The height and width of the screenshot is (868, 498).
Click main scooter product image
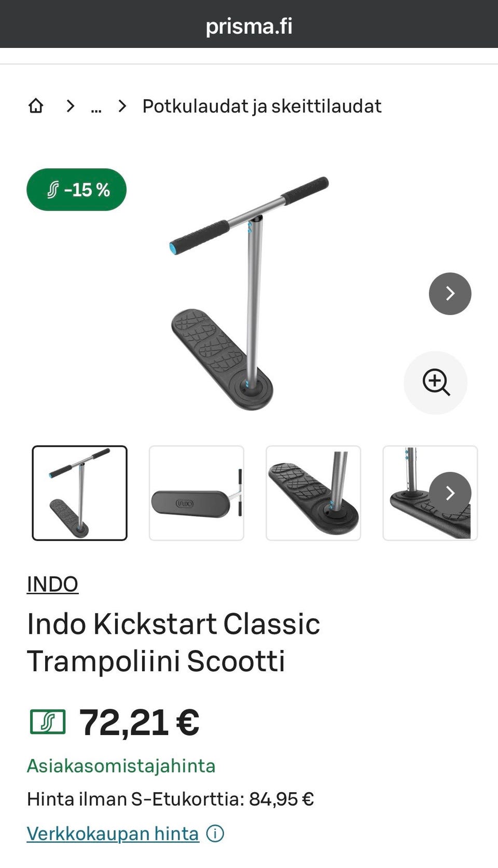[x=250, y=294]
